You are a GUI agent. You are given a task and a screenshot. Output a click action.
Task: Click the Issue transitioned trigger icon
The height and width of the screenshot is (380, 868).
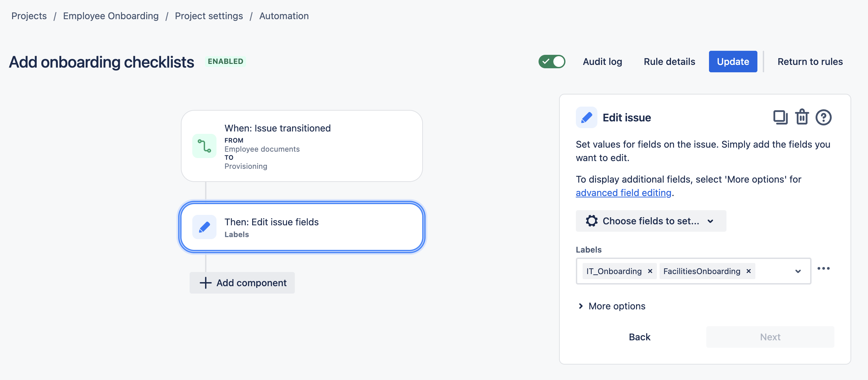point(204,146)
